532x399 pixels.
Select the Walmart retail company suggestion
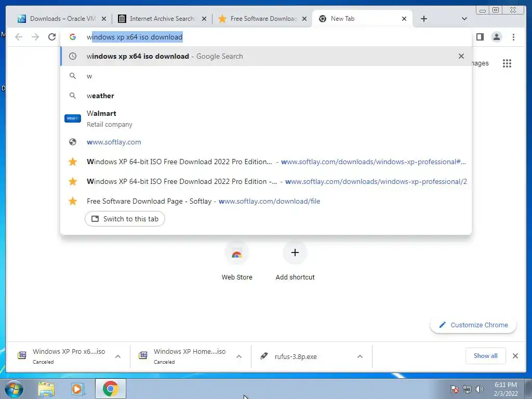coord(266,118)
